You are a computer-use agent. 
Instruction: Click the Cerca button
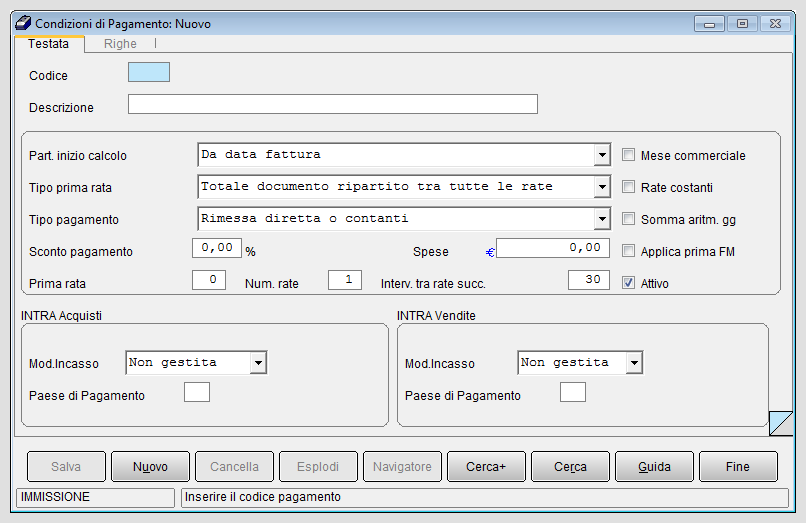click(570, 466)
